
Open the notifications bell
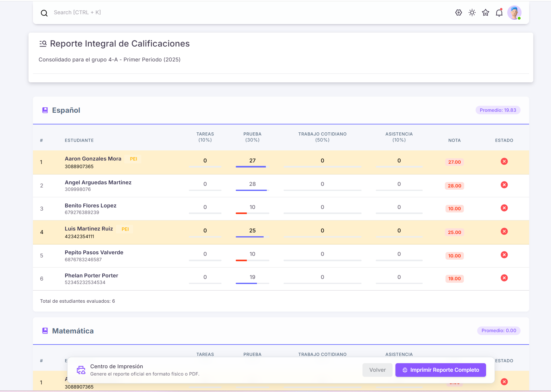click(499, 13)
